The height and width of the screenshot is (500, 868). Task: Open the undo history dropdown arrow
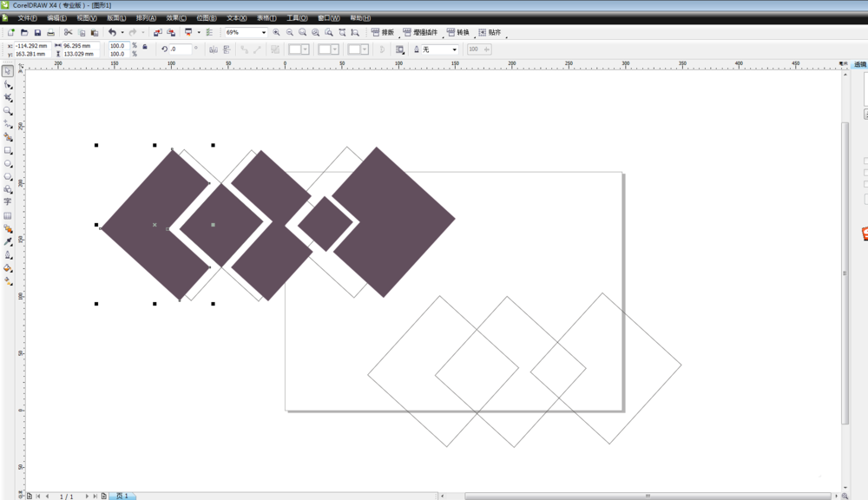[122, 33]
